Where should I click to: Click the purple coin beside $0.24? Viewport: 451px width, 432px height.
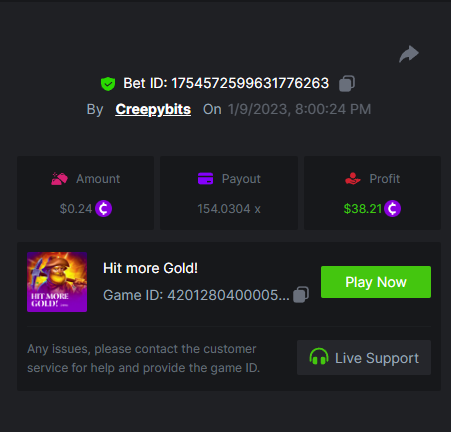pos(103,209)
